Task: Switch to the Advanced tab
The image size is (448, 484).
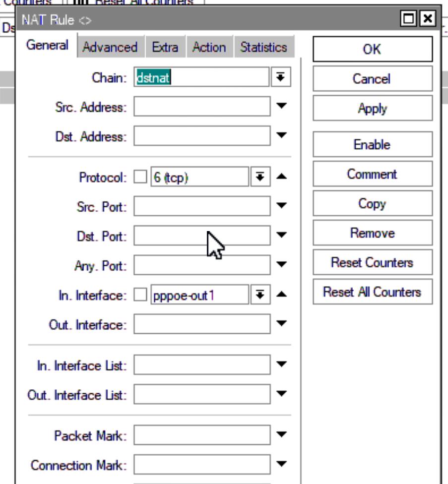Action: coord(110,47)
